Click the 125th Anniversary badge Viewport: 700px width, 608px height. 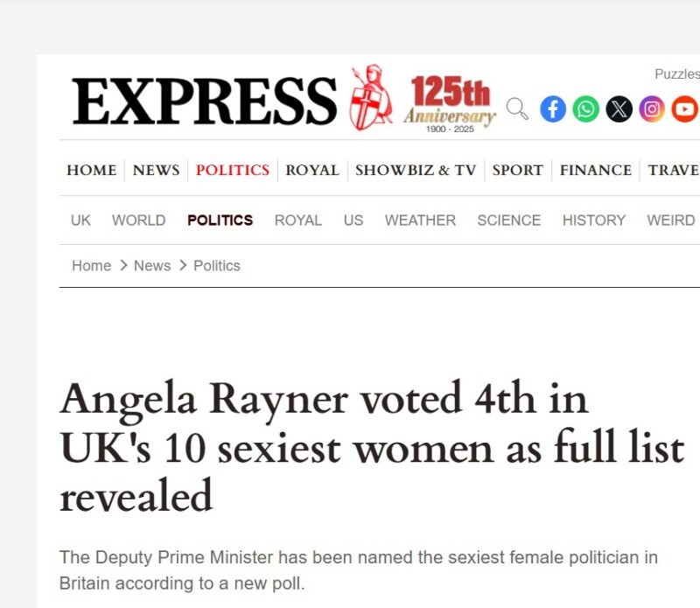coord(450,104)
